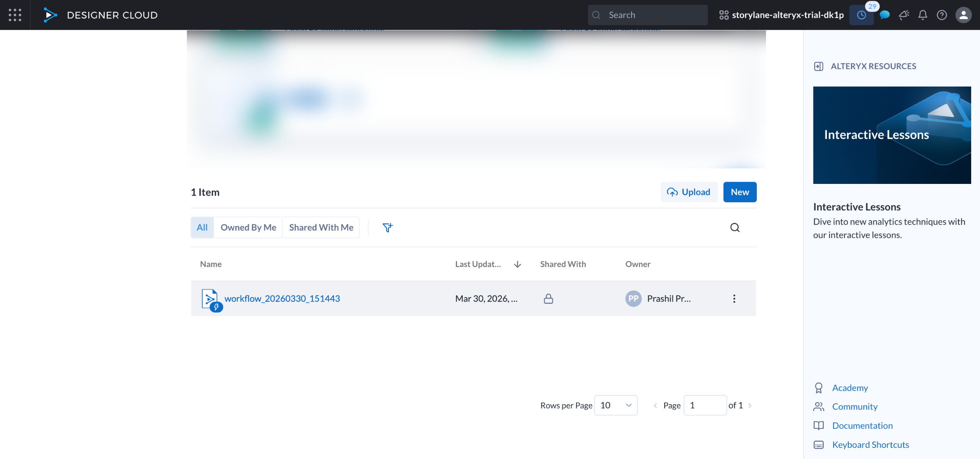Image resolution: width=980 pixels, height=459 pixels.
Task: Click the Page number input field
Action: point(705,405)
